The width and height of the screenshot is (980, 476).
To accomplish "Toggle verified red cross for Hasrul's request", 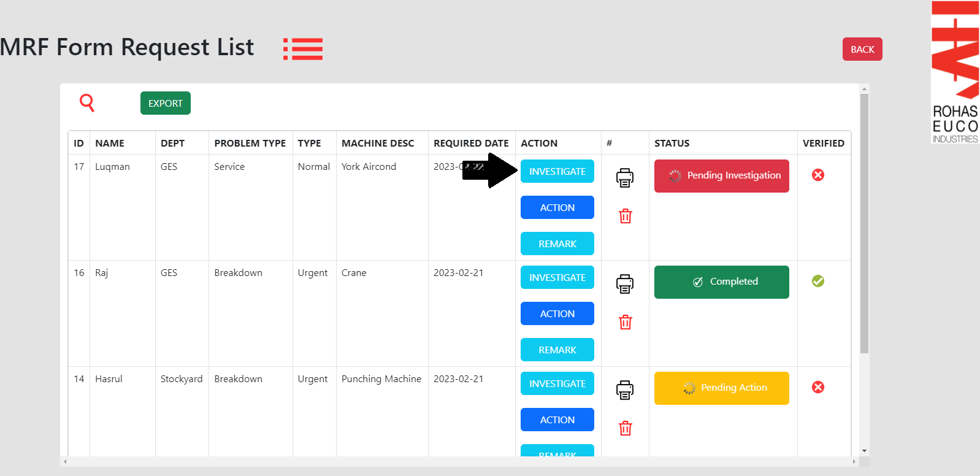I will pos(817,387).
